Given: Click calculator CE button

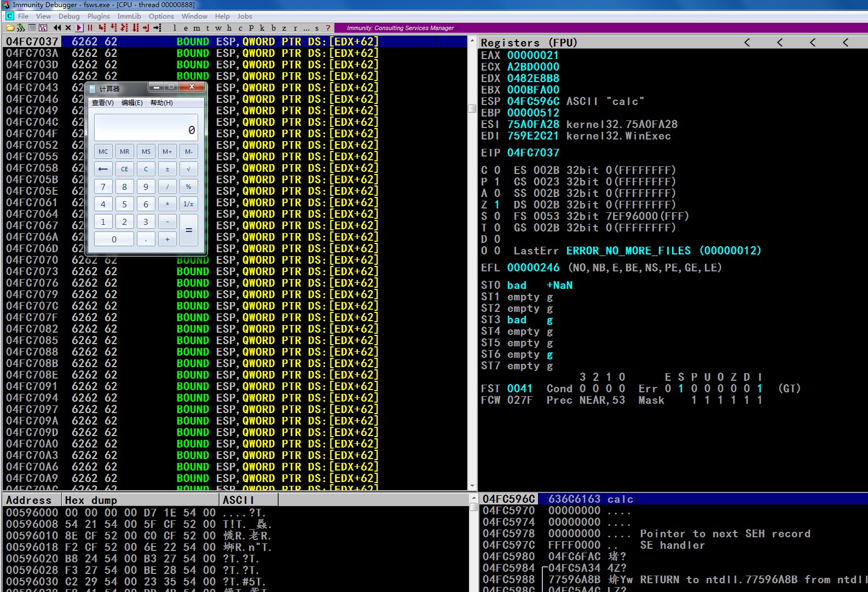Looking at the screenshot, I should click(125, 169).
